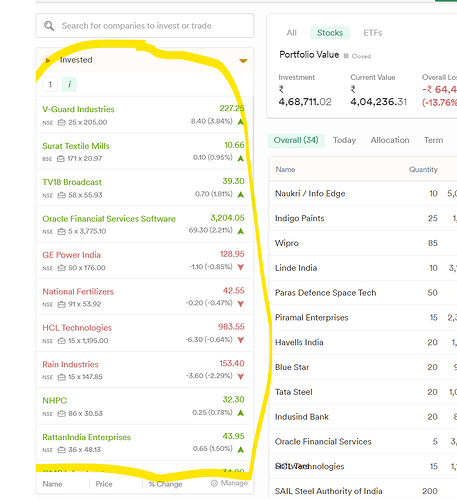Click green up arrow for V-Guard Industries
Image resolution: width=457 pixels, height=500 pixels.
pos(240,122)
